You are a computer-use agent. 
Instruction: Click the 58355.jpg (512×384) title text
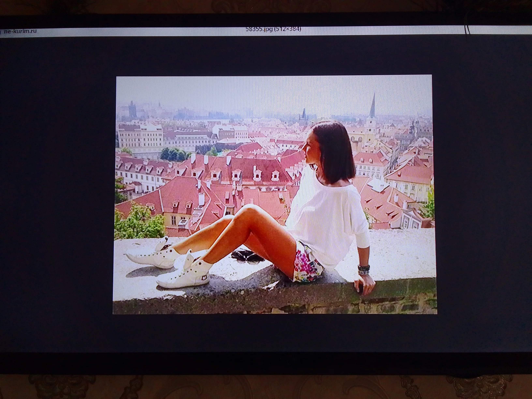[273, 29]
